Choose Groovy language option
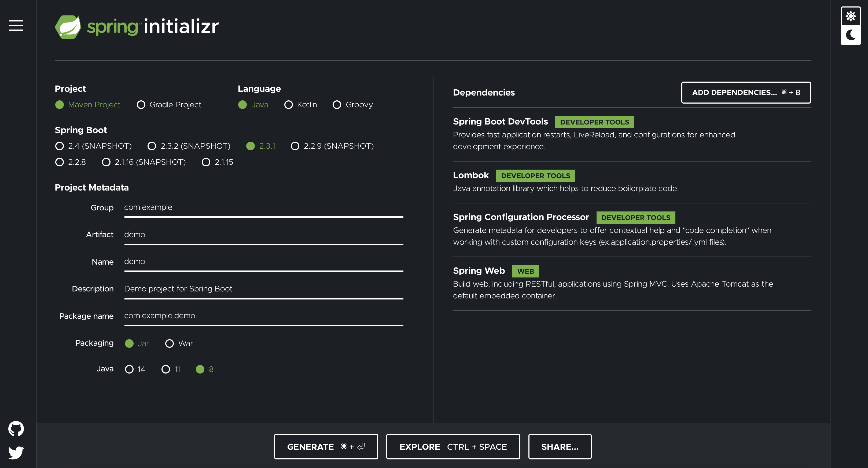Viewport: 868px width, 468px height. 337,105
